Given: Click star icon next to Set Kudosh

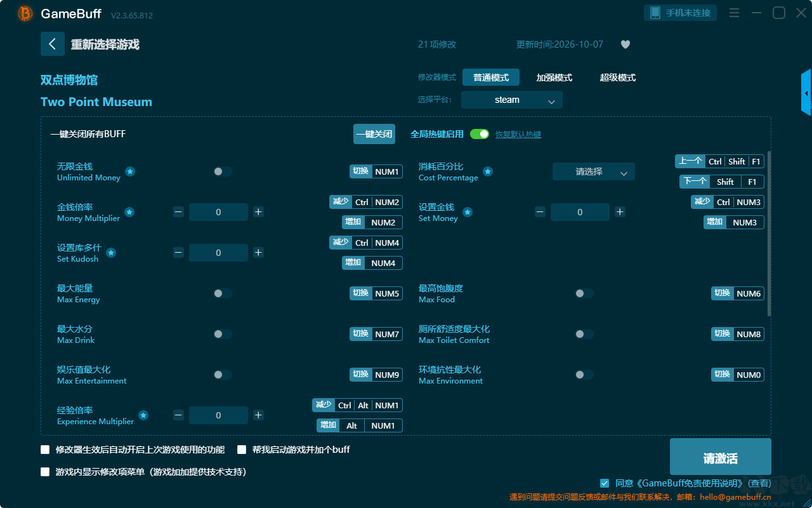Looking at the screenshot, I should (x=111, y=253).
